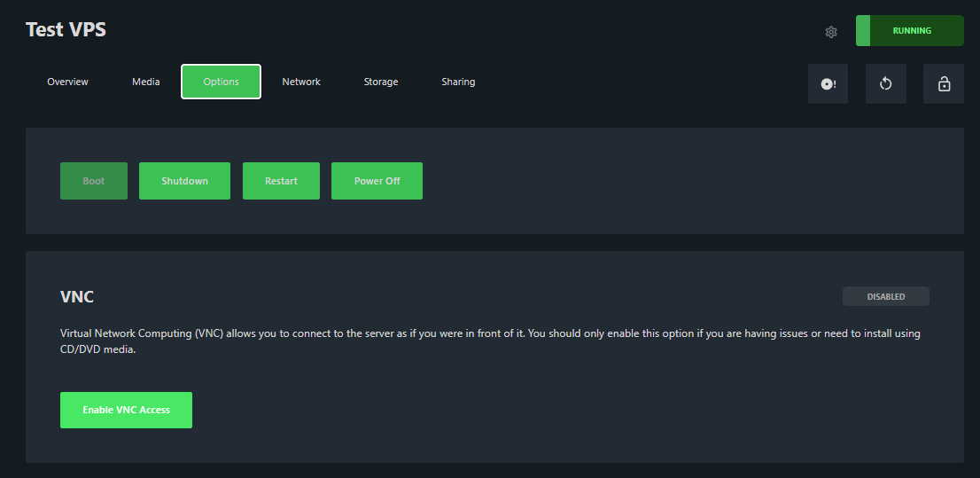
Task: Click the VNC section heading
Action: pyautogui.click(x=77, y=297)
